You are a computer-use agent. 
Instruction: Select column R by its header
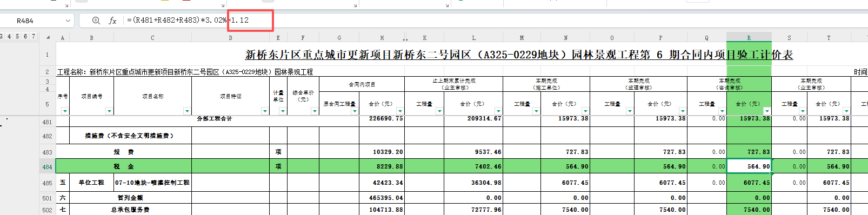tap(749, 37)
